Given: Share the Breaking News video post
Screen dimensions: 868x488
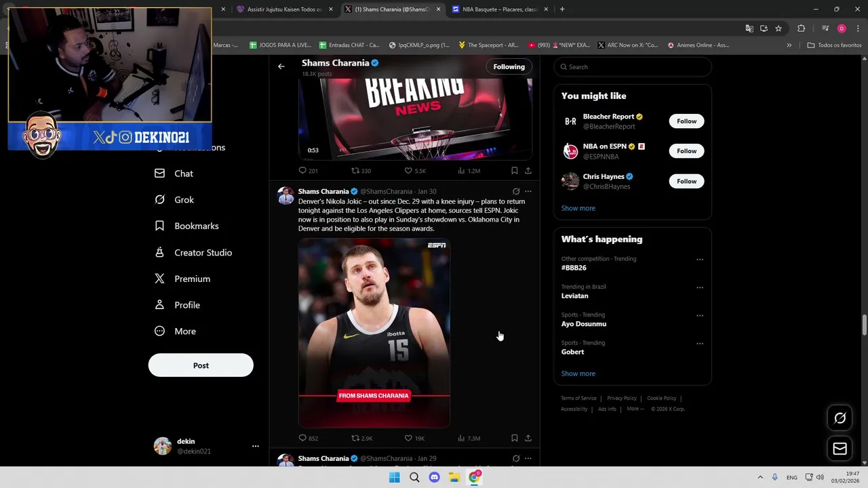Looking at the screenshot, I should click(x=528, y=171).
